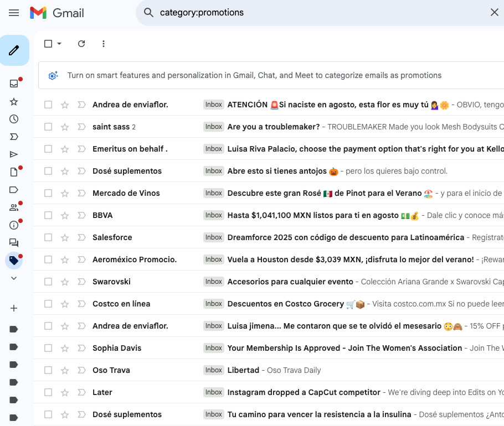504x426 pixels.
Task: Open "Are you a troublemaker?" email
Action: click(x=274, y=127)
